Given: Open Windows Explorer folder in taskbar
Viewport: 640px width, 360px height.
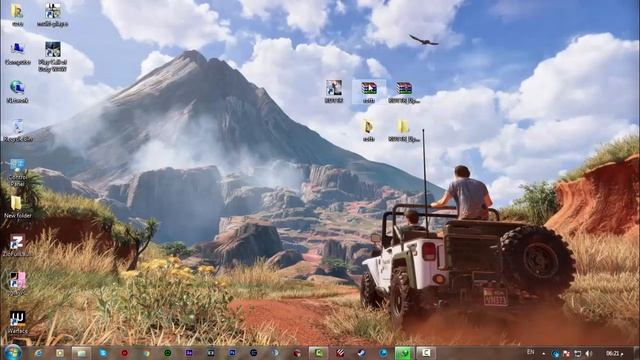Looking at the screenshot, I should pyautogui.click(x=81, y=353).
